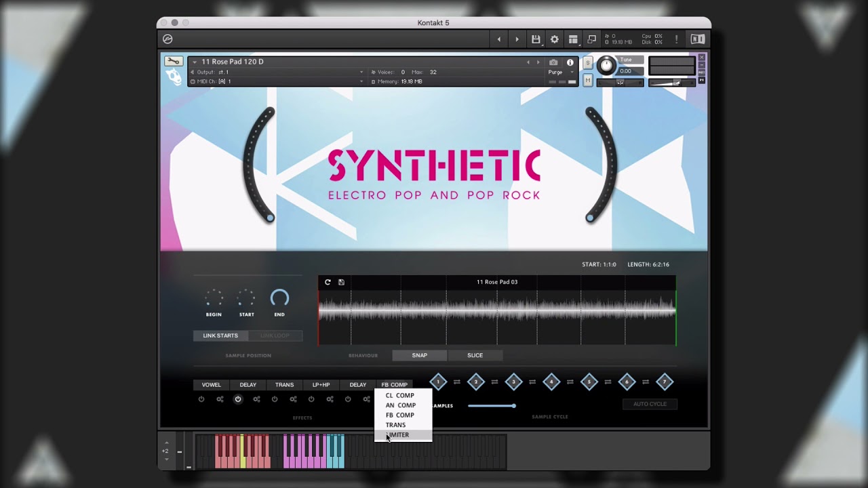Open settings gear below DELAY after VOWEL
868x488 pixels.
[256, 399]
